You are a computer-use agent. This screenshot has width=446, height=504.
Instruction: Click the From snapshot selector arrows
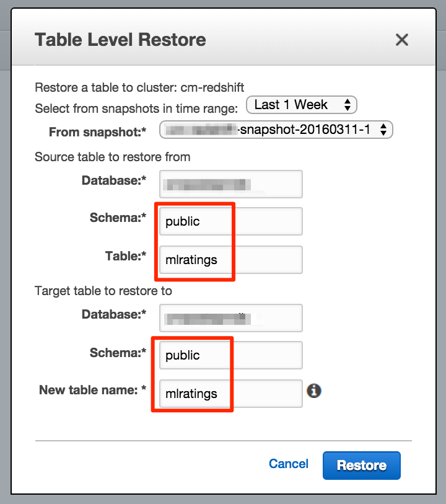pyautogui.click(x=385, y=130)
